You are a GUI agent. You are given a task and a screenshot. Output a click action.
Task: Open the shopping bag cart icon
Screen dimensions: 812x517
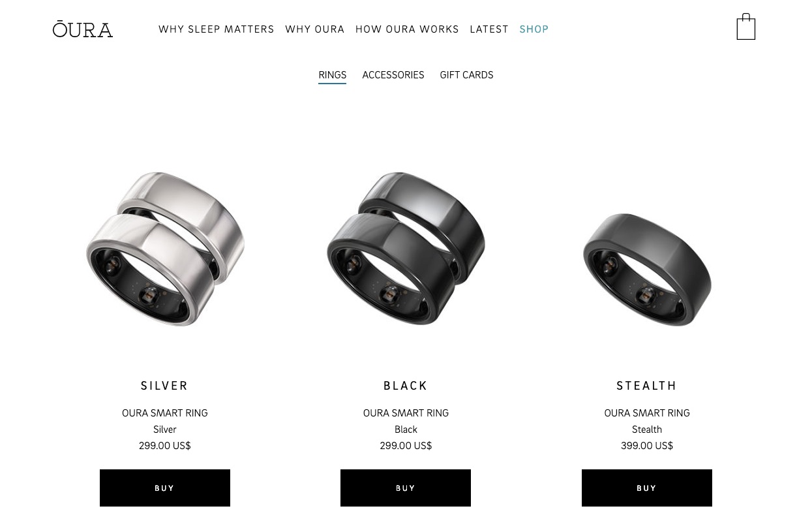[x=745, y=27]
